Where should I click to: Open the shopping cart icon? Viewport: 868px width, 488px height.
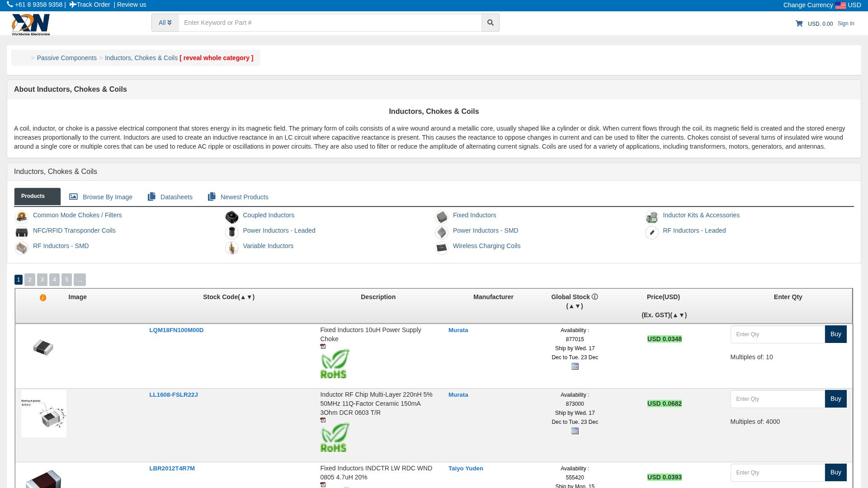pyautogui.click(x=799, y=23)
